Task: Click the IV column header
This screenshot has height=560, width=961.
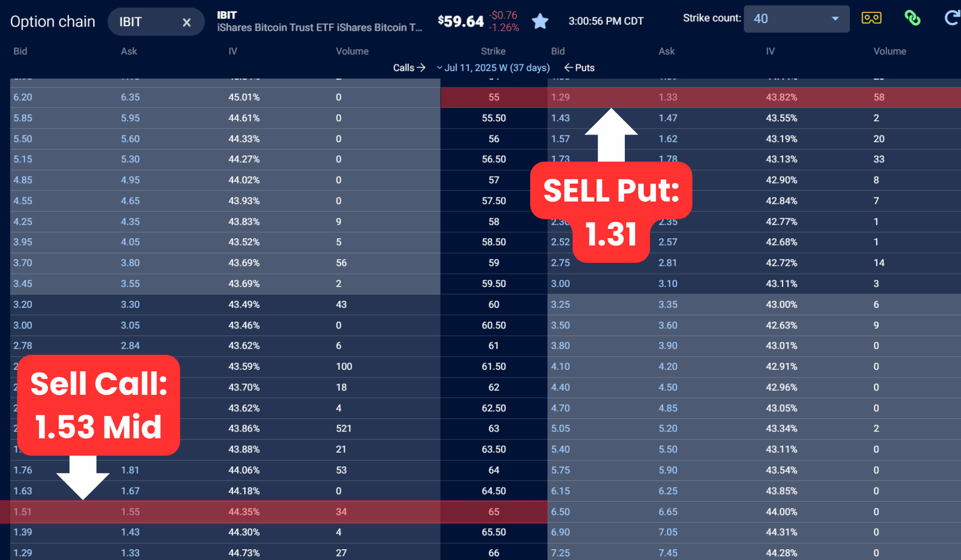Action: click(x=233, y=51)
